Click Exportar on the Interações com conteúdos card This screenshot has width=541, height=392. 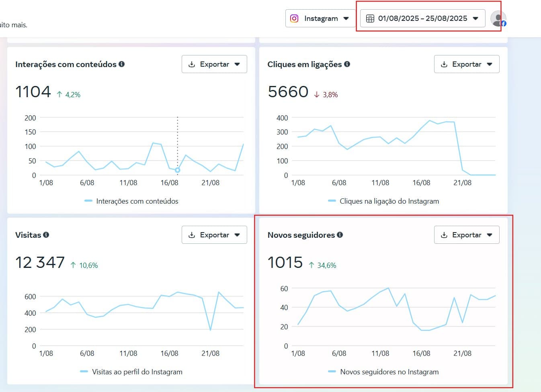[x=213, y=64]
